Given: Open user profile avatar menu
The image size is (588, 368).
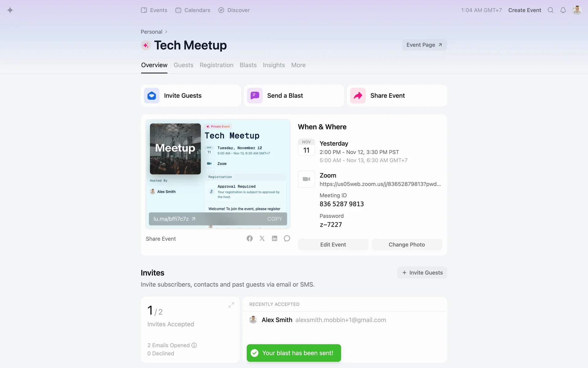Looking at the screenshot, I should (x=577, y=10).
